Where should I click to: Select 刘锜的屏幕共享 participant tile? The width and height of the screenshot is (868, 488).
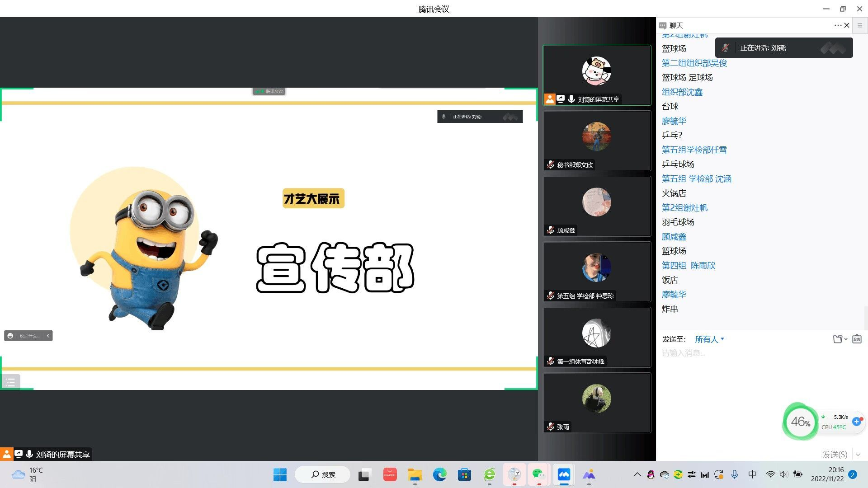pyautogui.click(x=597, y=75)
